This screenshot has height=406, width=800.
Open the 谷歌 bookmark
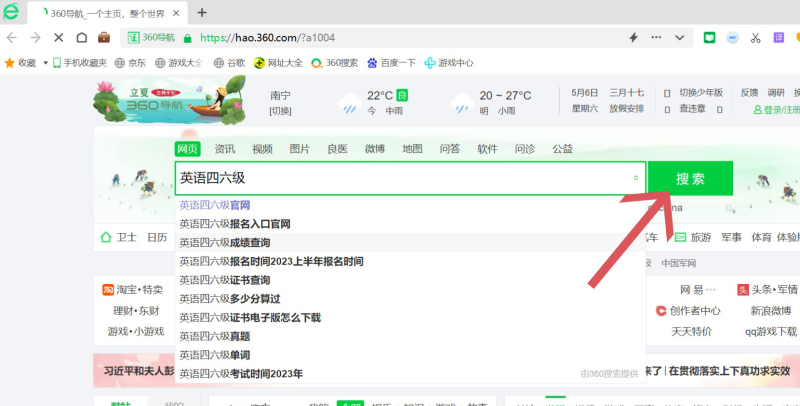click(229, 63)
